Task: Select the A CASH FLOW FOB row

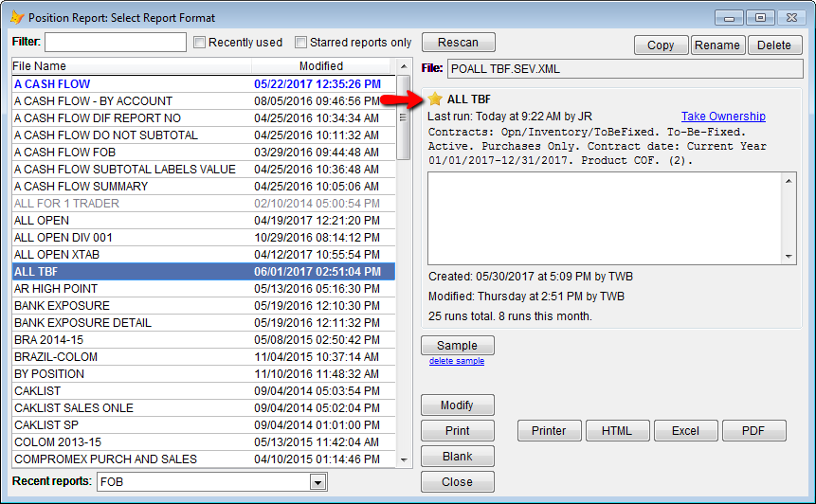Action: point(204,153)
